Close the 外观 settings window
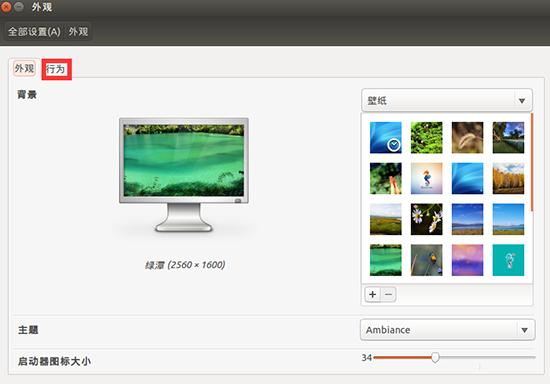Screen dimensions: 550x384 (6, 7)
